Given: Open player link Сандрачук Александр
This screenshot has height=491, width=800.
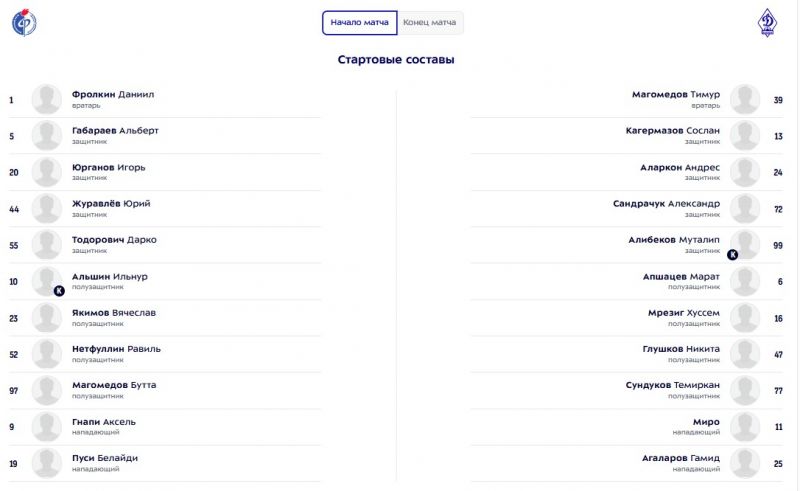Looking at the screenshot, I should pos(666,204).
